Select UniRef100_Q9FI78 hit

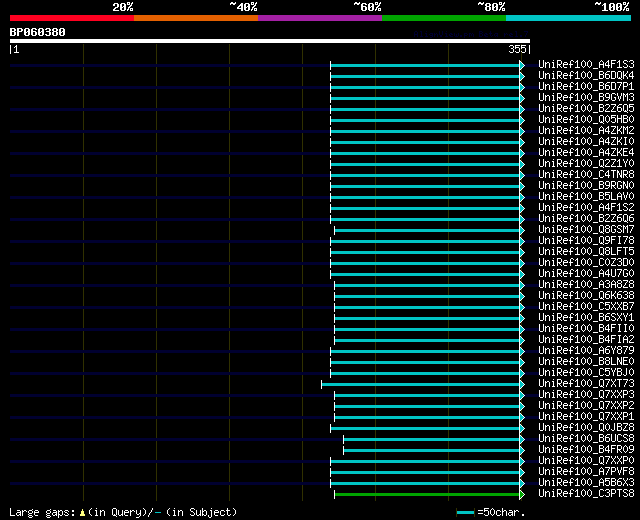(586, 241)
